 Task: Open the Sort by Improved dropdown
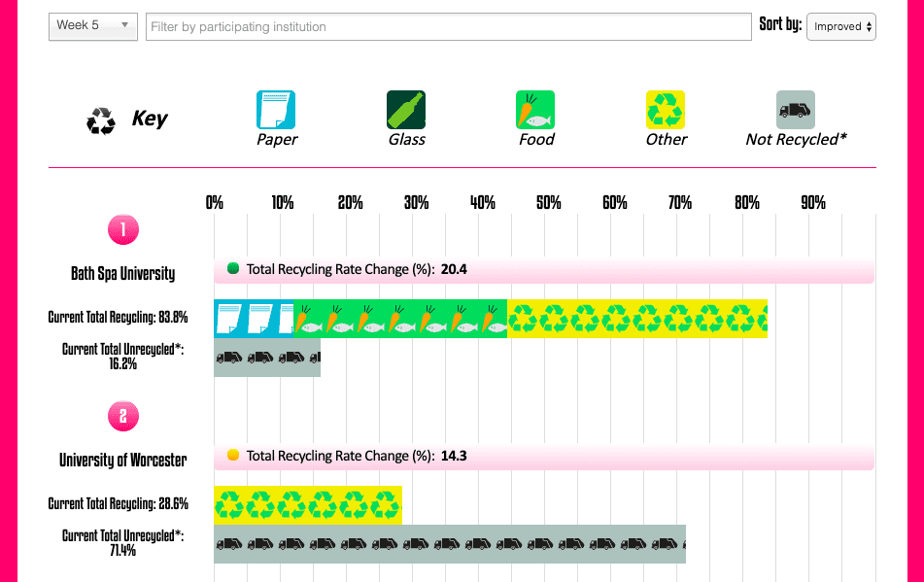point(840,26)
